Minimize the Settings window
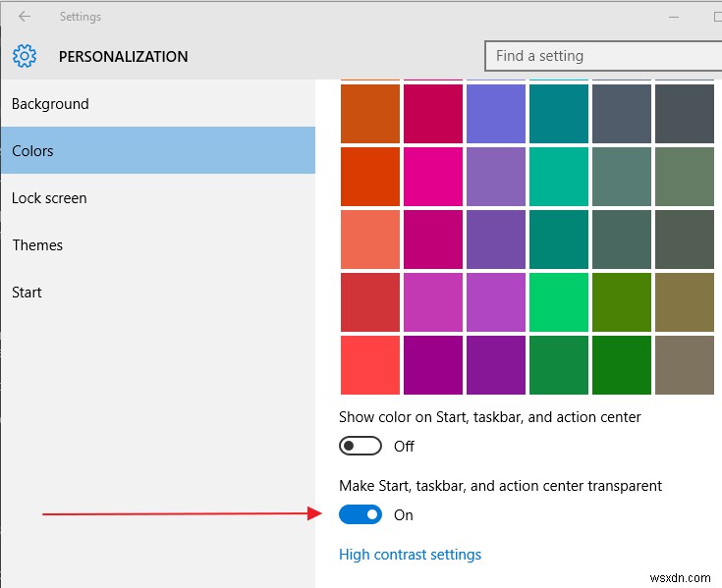 [x=674, y=17]
